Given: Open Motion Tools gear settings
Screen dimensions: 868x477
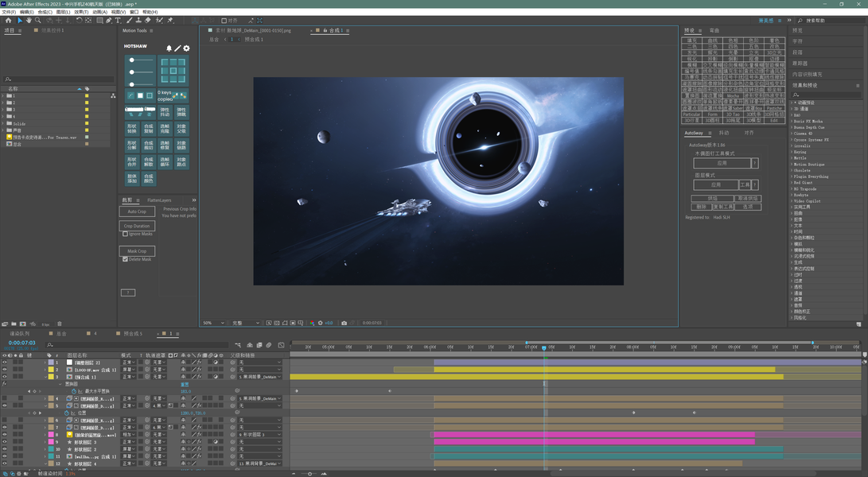Looking at the screenshot, I should [186, 48].
